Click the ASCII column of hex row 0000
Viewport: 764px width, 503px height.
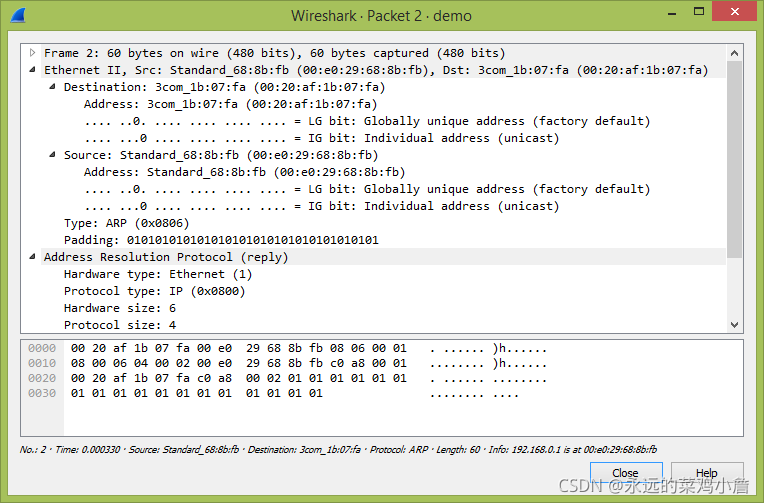pyautogui.click(x=488, y=348)
